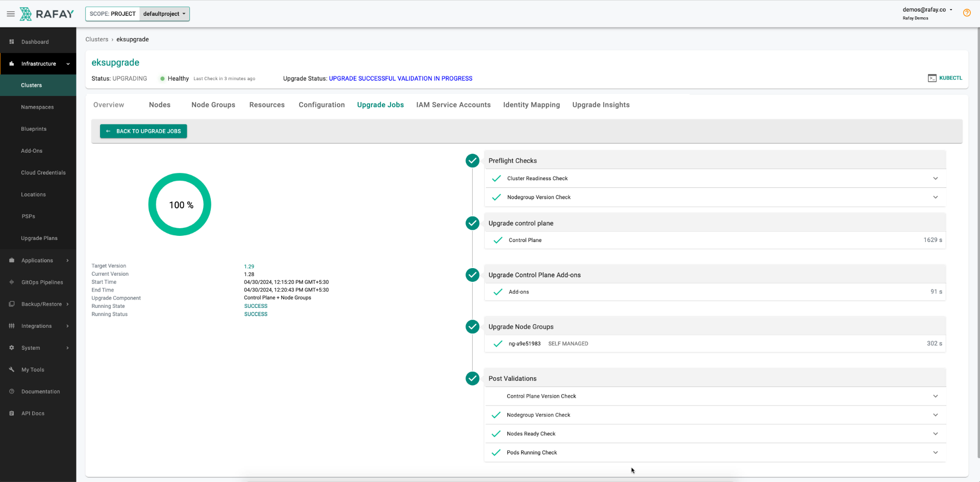This screenshot has height=482, width=980.
Task: Open the help question mark icon
Action: 967,13
